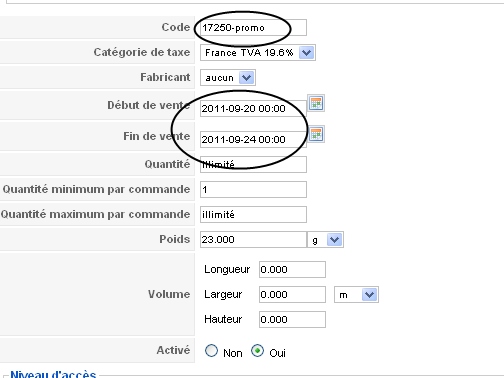Image resolution: width=504 pixels, height=378 pixels.
Task: Click the Hauteur label text
Action: tap(223, 319)
